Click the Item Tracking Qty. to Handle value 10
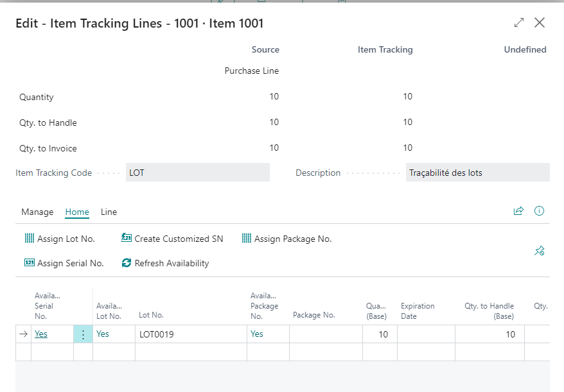Image resolution: width=564 pixels, height=392 pixels. [407, 122]
